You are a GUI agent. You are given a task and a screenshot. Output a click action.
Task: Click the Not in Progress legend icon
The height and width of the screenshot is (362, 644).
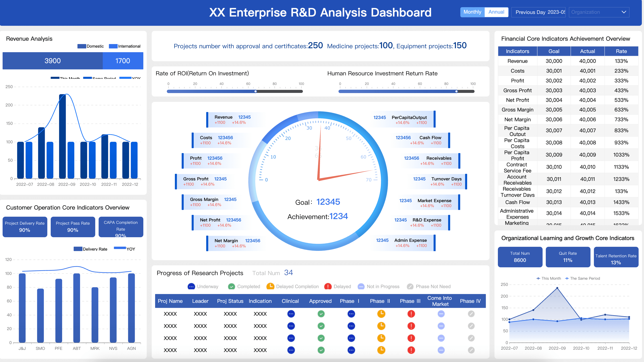coord(361,286)
